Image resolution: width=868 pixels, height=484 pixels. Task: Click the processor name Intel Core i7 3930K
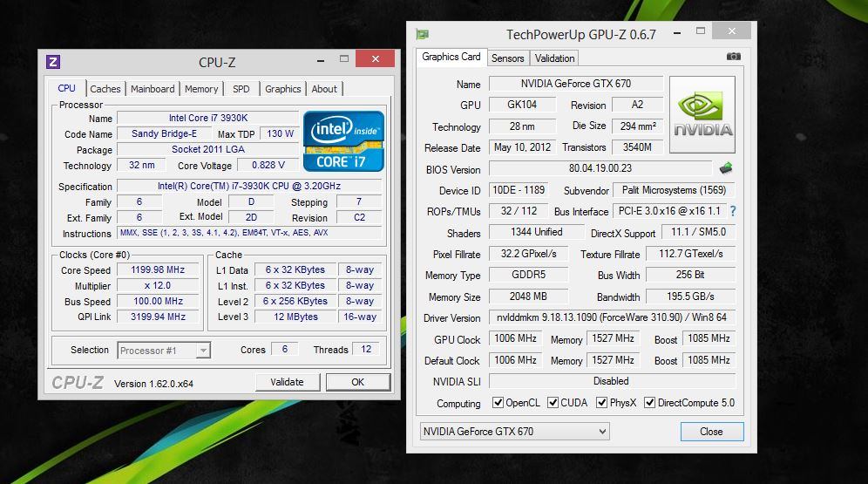point(208,118)
